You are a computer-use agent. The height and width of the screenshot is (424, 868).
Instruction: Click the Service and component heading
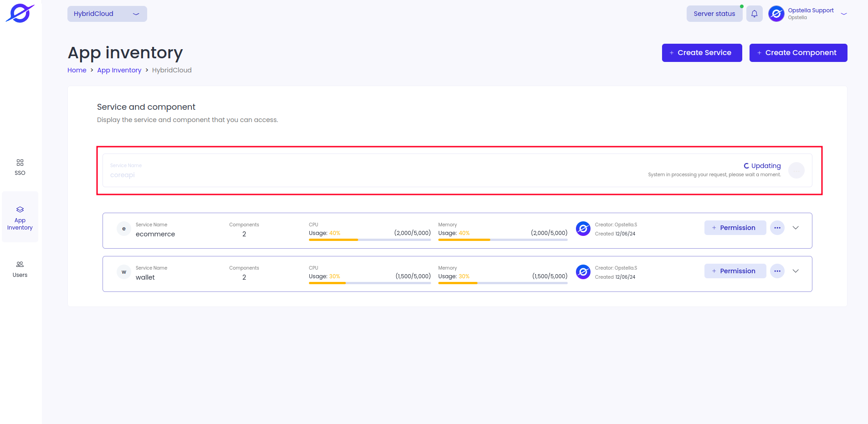point(146,107)
